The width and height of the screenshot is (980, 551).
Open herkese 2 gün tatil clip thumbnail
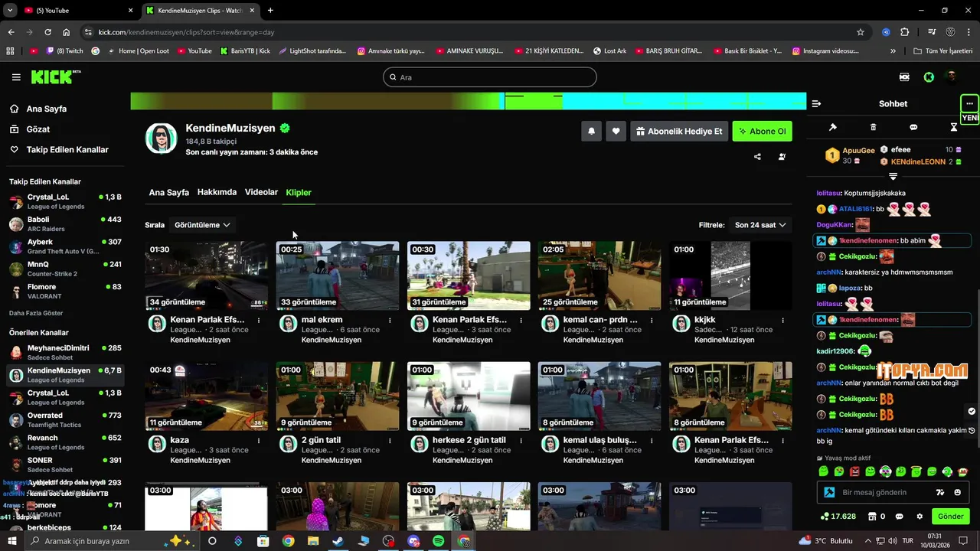point(469,396)
